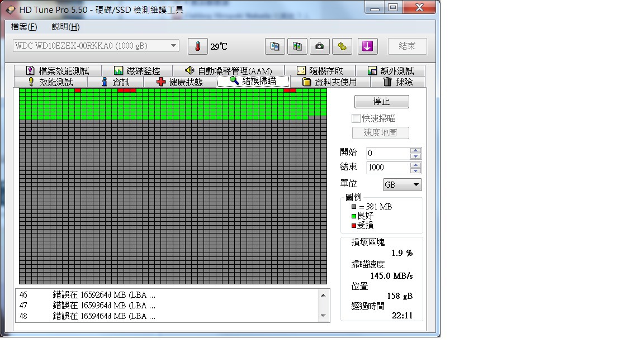Increase the 開始 start value with up arrow
The width and height of the screenshot is (644, 362).
point(415,150)
